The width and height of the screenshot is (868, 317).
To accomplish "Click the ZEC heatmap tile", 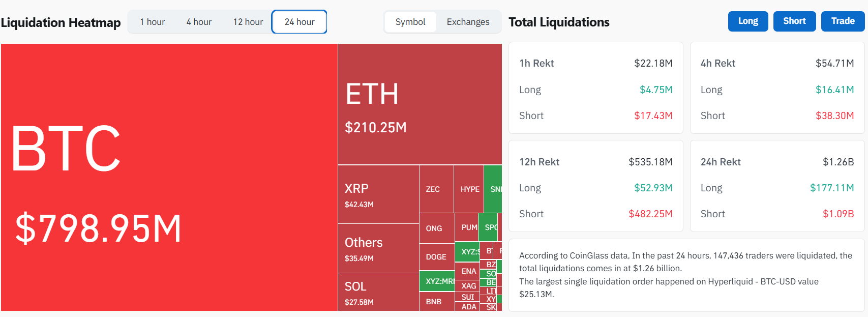I will pyautogui.click(x=436, y=189).
